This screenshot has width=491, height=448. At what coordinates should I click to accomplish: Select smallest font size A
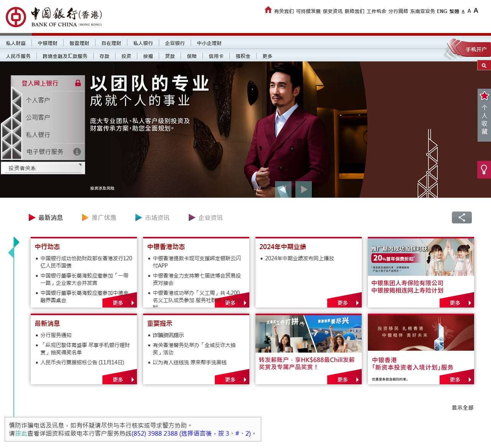(x=463, y=12)
